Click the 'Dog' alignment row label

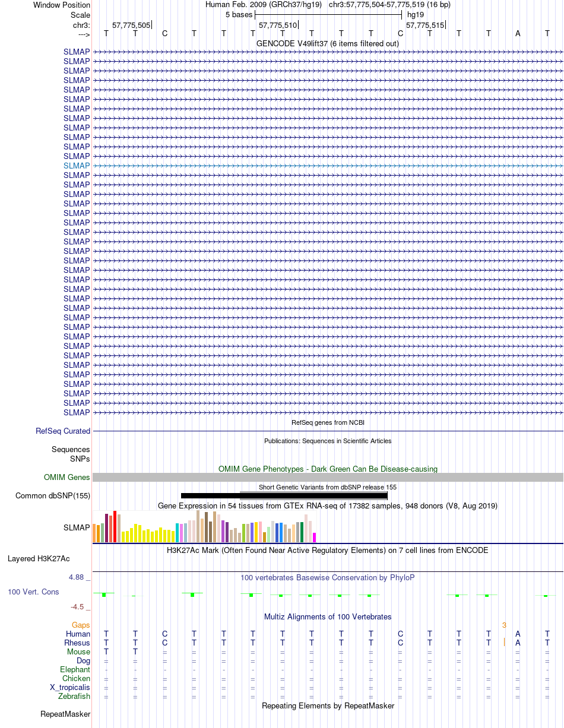(83, 660)
